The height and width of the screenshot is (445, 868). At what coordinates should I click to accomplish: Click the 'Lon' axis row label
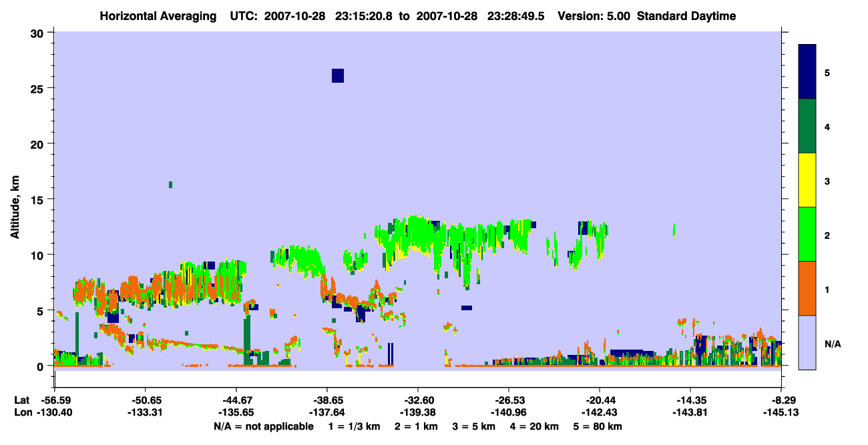[x=22, y=412]
